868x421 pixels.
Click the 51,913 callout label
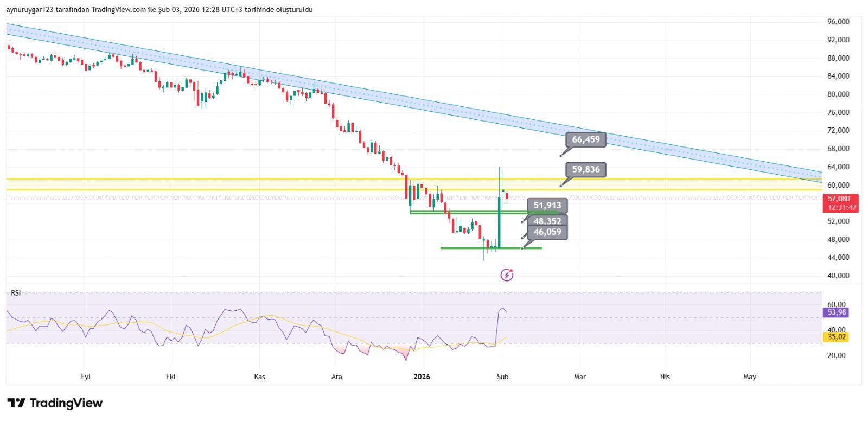547,206
